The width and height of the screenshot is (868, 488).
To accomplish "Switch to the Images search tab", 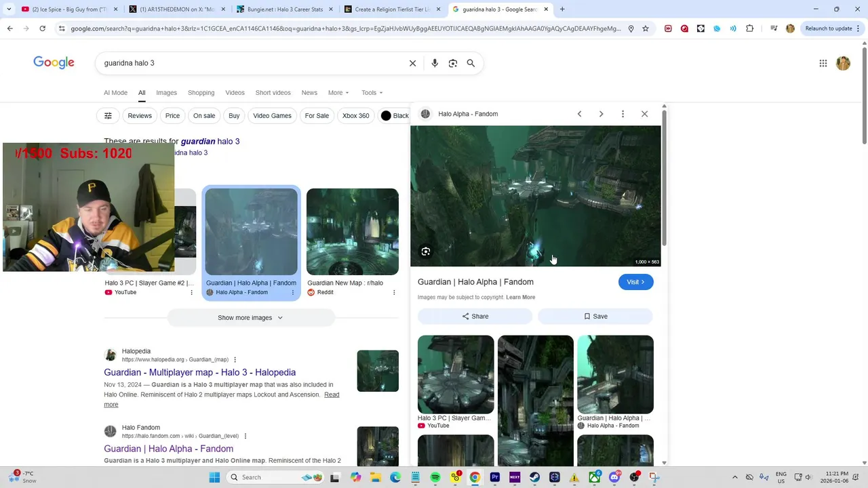I will pyautogui.click(x=166, y=93).
